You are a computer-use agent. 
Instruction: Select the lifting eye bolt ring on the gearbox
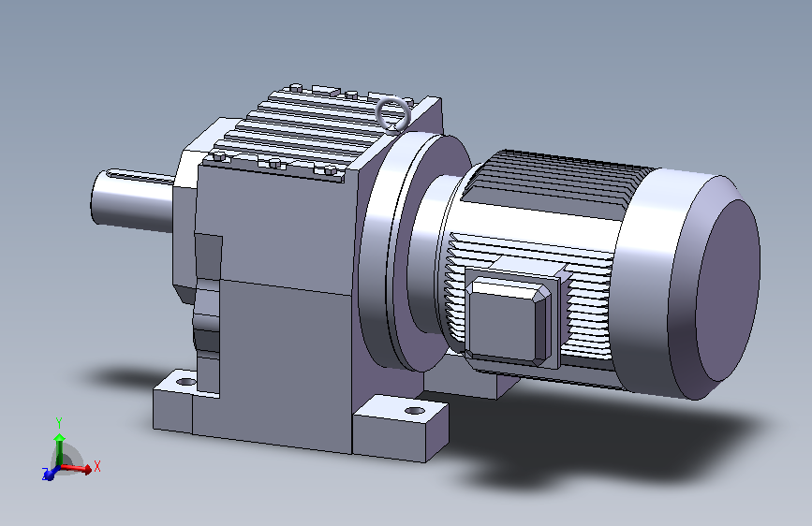(392, 114)
